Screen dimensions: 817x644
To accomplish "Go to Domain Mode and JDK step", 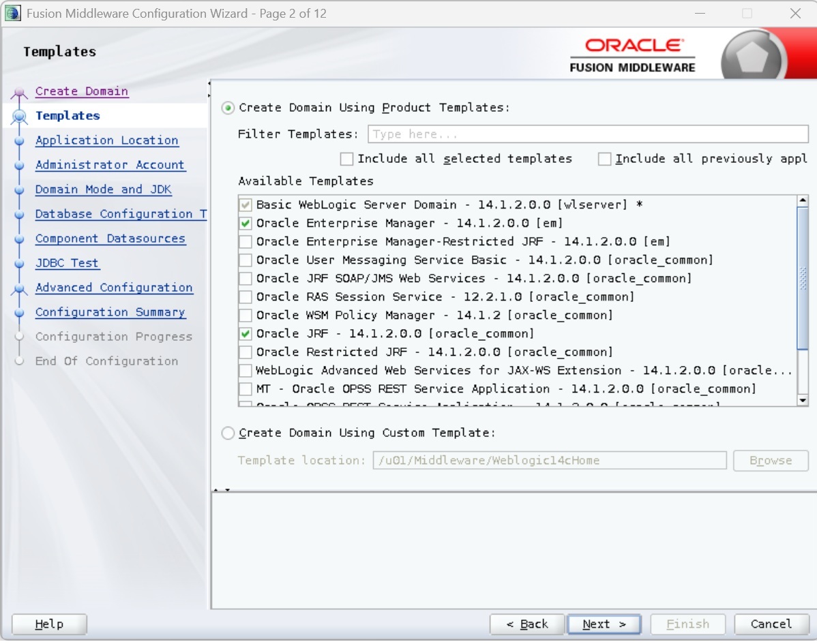I will (103, 189).
